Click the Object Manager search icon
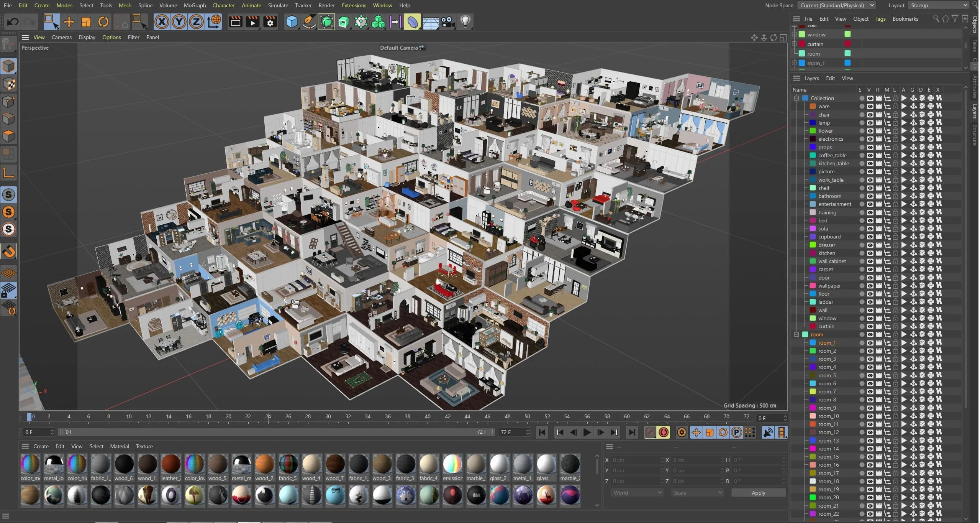Image resolution: width=980 pixels, height=523 pixels. [x=936, y=19]
